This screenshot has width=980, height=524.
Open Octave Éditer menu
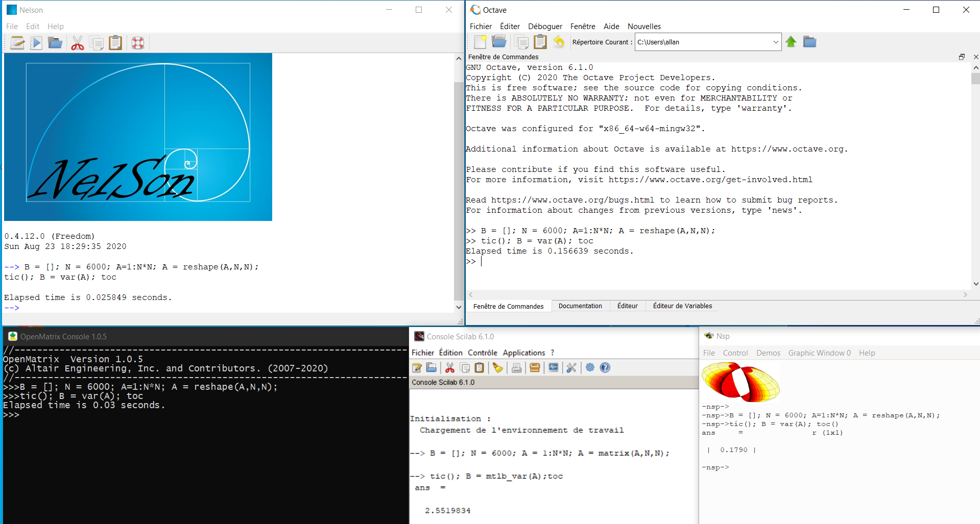(x=510, y=27)
